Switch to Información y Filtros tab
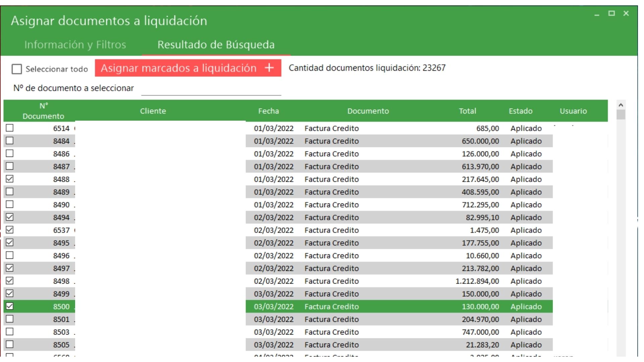Image resolution: width=644 pixels, height=362 pixels. (x=75, y=45)
